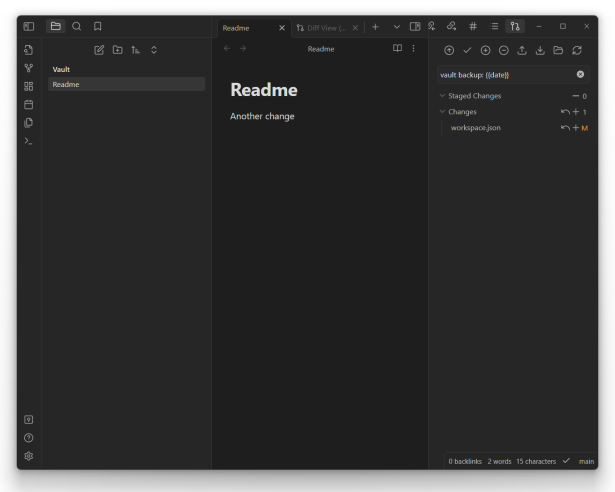Open workspace.json in changes list
615x492 pixels.
(x=475, y=128)
